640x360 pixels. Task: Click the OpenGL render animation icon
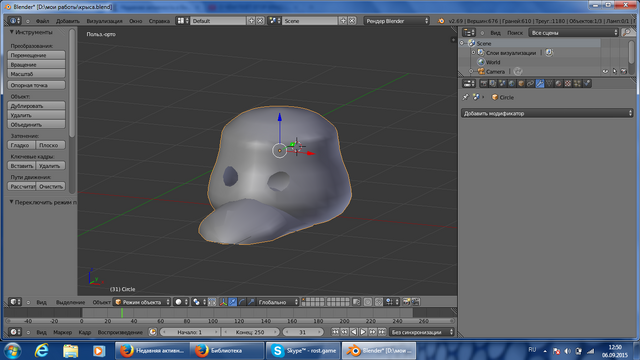[x=416, y=302]
